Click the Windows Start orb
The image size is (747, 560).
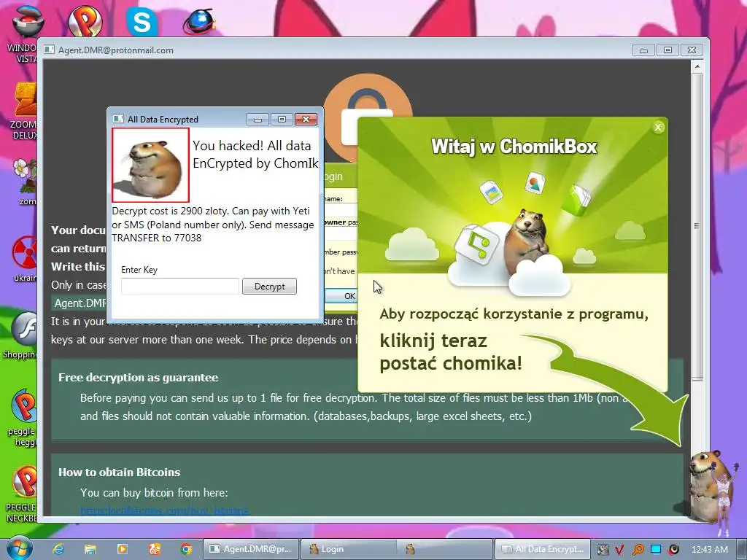coord(19,548)
